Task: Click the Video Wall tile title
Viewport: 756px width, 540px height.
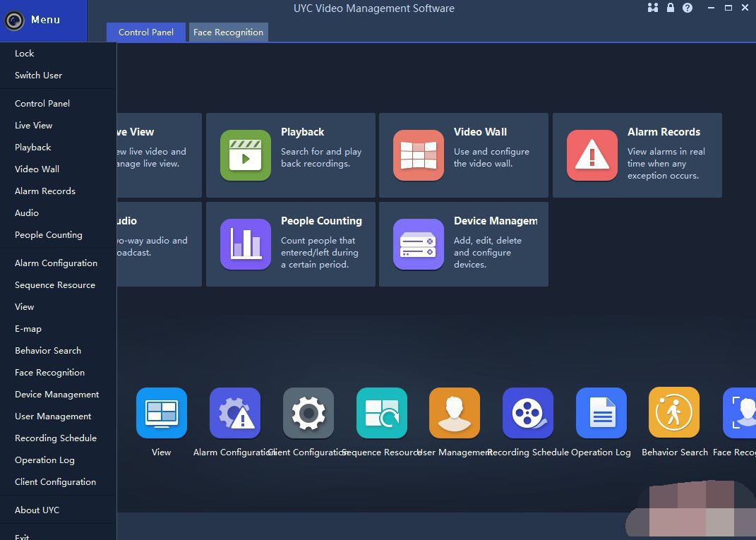Action: (x=480, y=132)
